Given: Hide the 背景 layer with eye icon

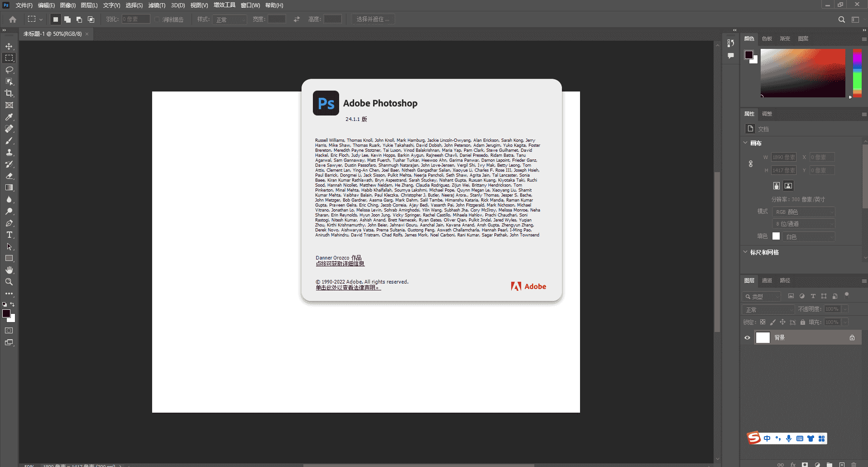Looking at the screenshot, I should 747,337.
